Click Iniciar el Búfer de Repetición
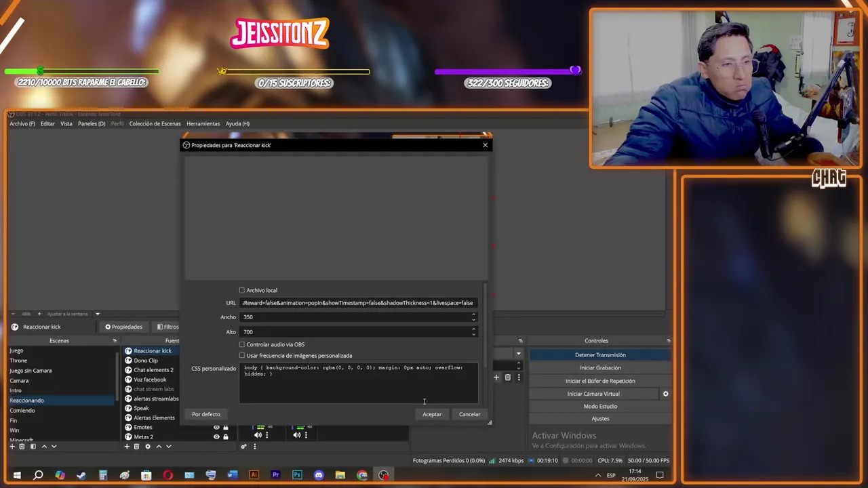Screen dimensions: 868x488 (x=600, y=381)
